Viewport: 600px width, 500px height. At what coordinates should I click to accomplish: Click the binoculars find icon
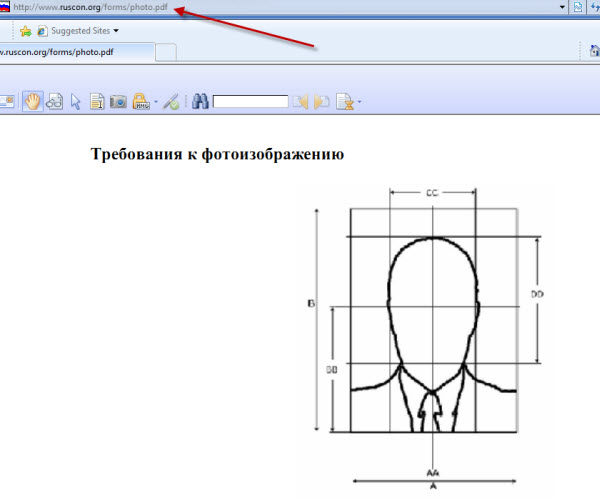pyautogui.click(x=199, y=101)
